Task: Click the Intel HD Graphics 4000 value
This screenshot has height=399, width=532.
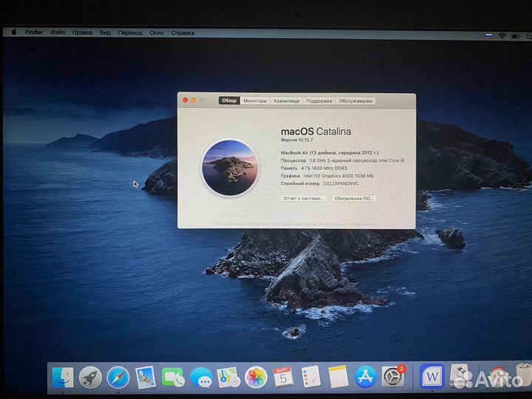Action: 338,176
